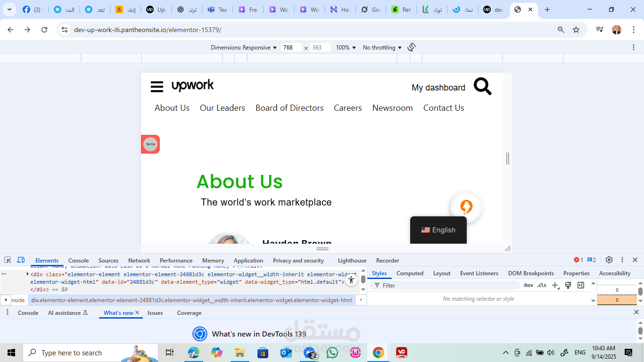This screenshot has height=362, width=644.
Task: Click the Chrome address bar URL
Action: [x=148, y=30]
